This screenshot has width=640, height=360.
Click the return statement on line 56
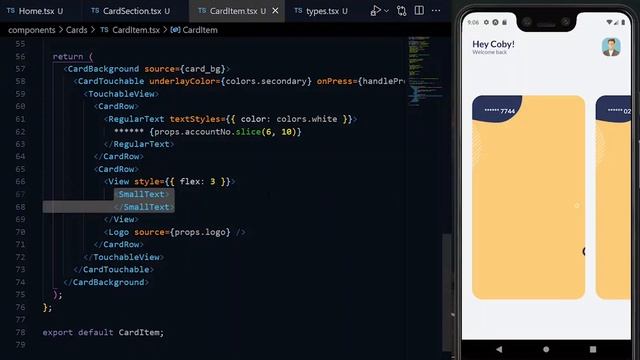click(73, 57)
